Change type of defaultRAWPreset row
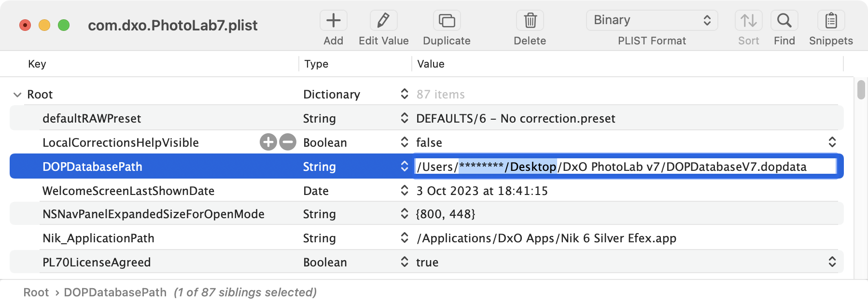This screenshot has width=868, height=306. [405, 118]
